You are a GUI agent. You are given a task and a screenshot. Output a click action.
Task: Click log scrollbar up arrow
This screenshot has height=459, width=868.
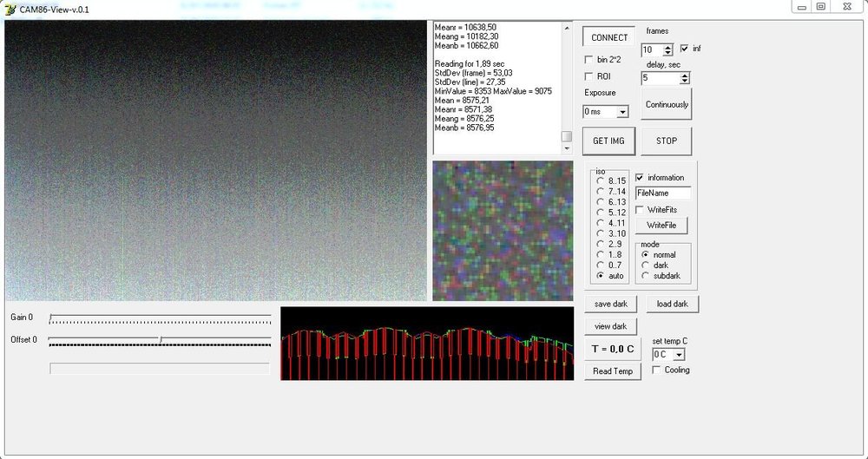(566, 29)
